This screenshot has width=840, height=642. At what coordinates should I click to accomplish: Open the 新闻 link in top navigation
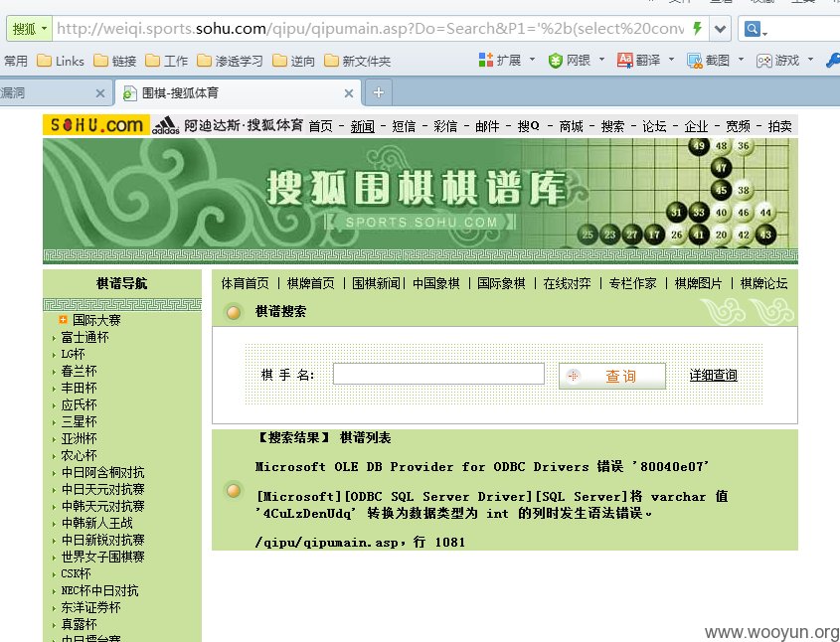pos(363,126)
